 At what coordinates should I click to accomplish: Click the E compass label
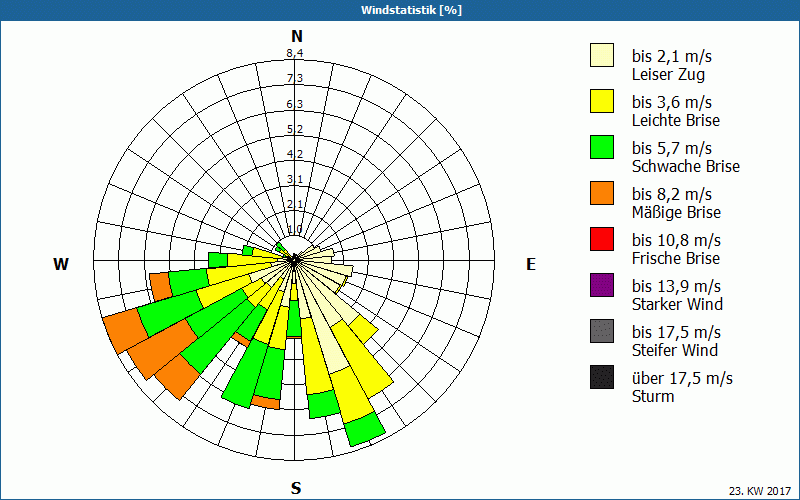tap(531, 264)
